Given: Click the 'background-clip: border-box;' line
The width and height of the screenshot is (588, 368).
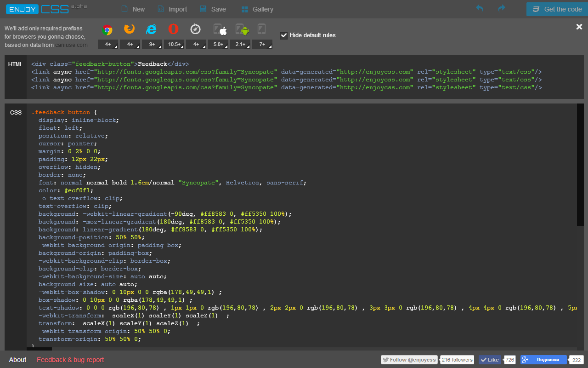Looking at the screenshot, I should point(90,269).
